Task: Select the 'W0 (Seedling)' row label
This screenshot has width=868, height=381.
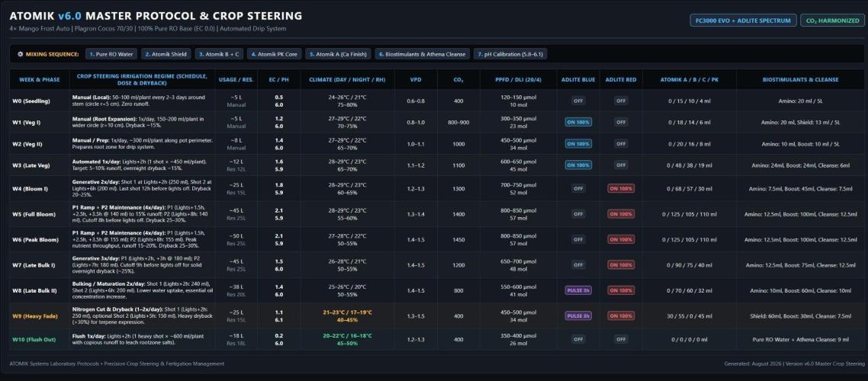Action: coord(31,101)
